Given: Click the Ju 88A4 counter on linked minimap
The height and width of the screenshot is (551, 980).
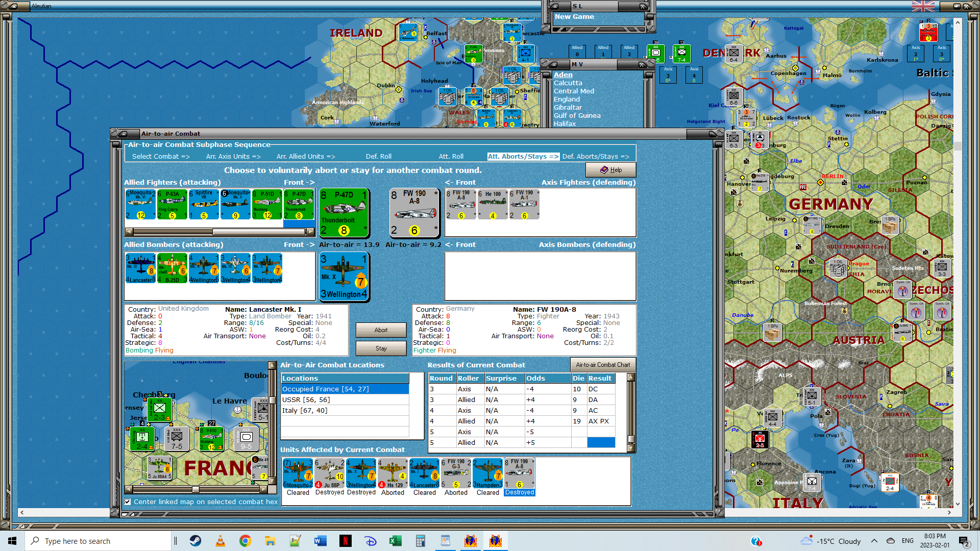Looking at the screenshot, I should tap(159, 468).
